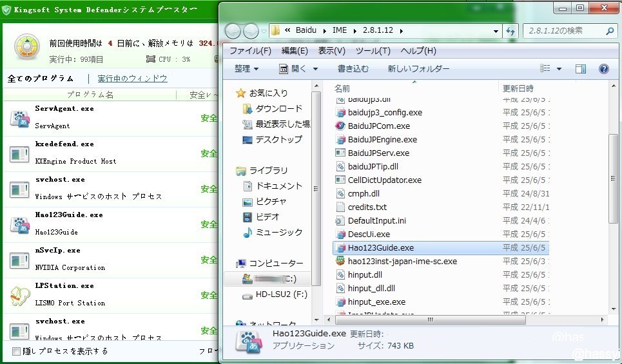Image resolution: width=622 pixels, height=364 pixels.
Task: Click the refresh icon beside address bar
Action: pos(511,31)
